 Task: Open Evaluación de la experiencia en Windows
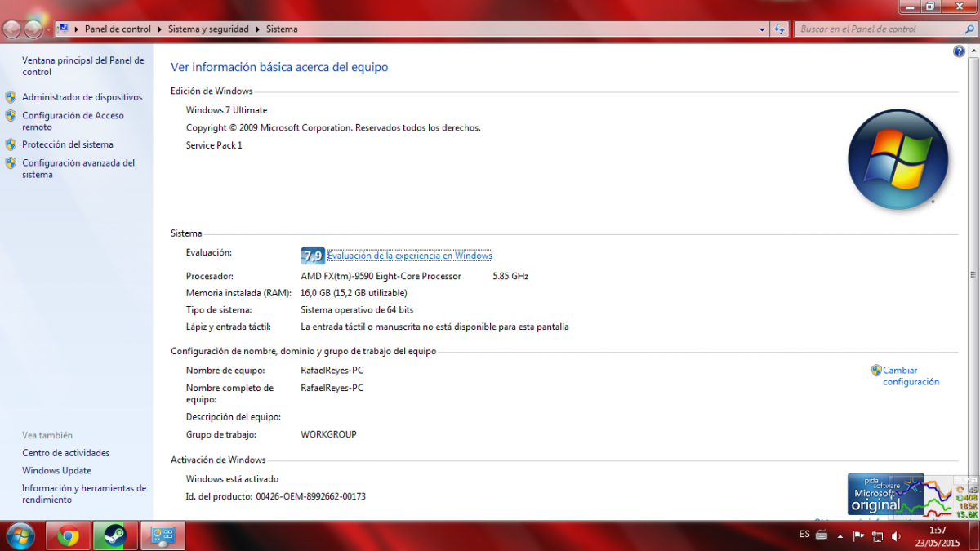point(410,256)
